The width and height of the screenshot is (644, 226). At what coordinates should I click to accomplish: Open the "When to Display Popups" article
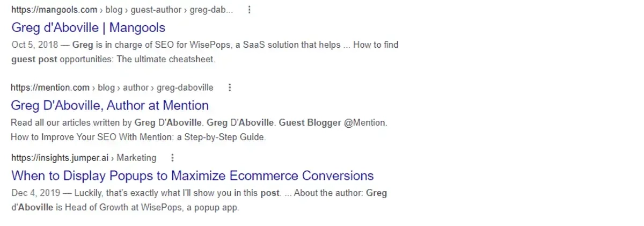192,176
